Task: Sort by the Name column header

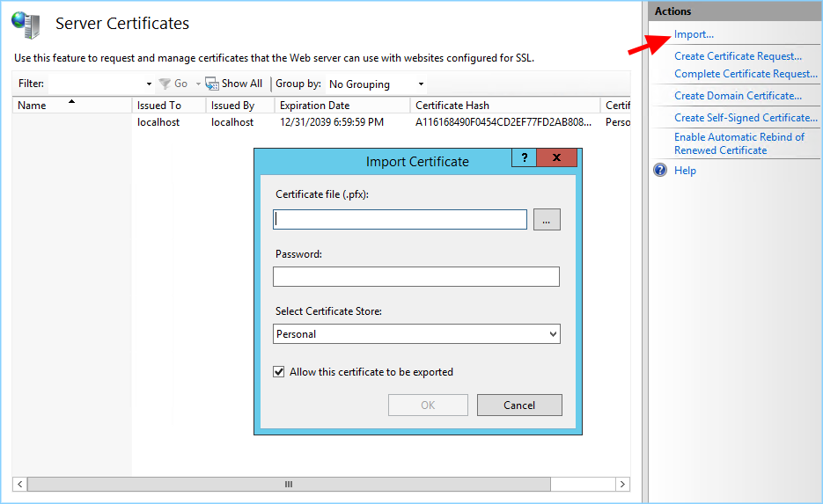Action: coord(72,105)
